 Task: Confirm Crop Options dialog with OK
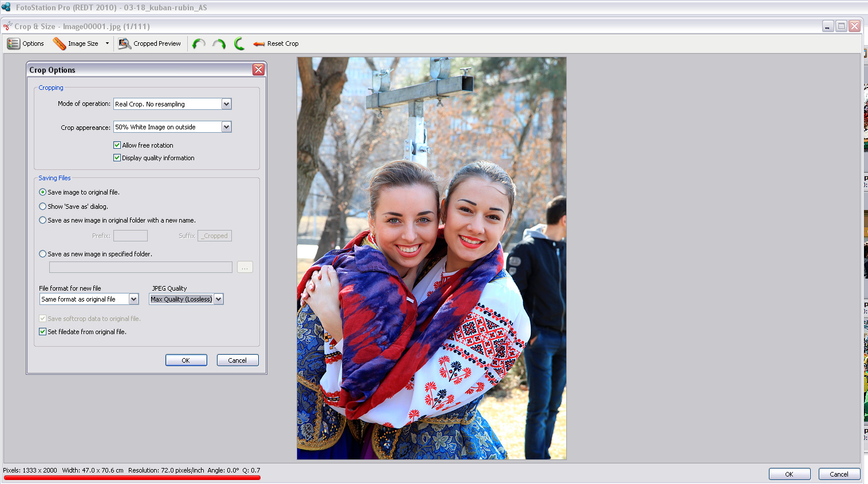pyautogui.click(x=186, y=360)
